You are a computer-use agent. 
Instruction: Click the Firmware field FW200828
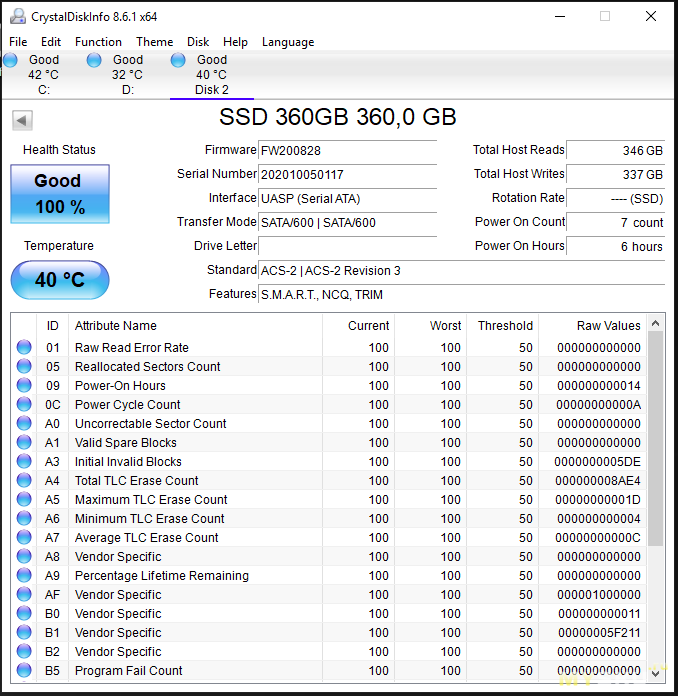348,150
